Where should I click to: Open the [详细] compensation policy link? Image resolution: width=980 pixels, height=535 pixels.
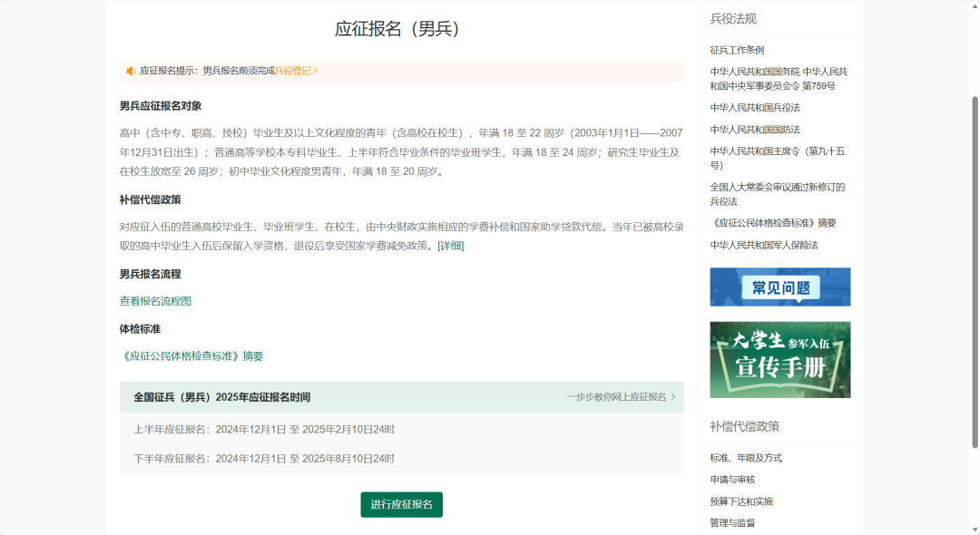451,246
